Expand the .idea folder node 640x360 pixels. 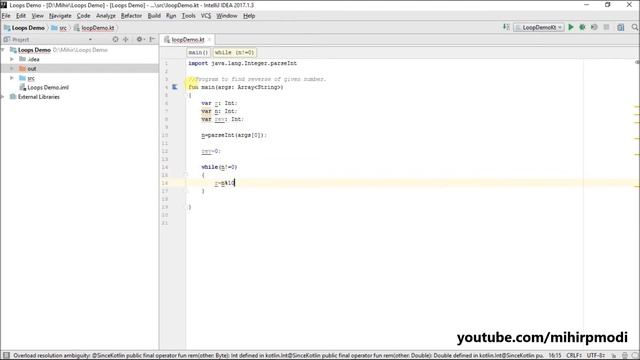pos(12,59)
